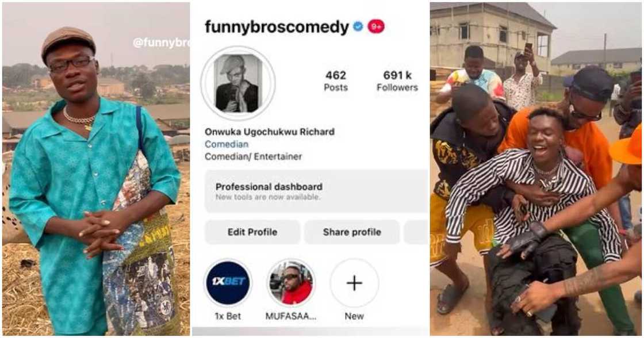This screenshot has width=644, height=338.
Task: Click the Edit Profile button
Action: click(x=252, y=232)
